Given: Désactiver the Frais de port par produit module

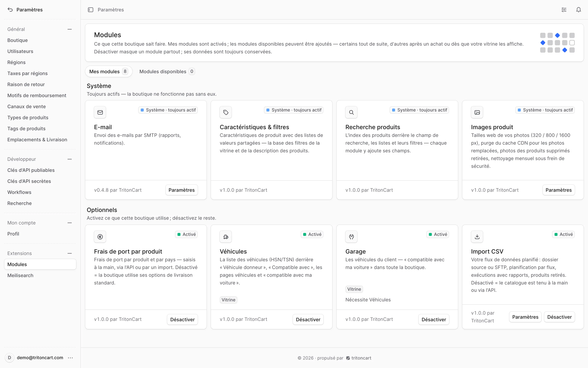Looking at the screenshot, I should [182, 319].
